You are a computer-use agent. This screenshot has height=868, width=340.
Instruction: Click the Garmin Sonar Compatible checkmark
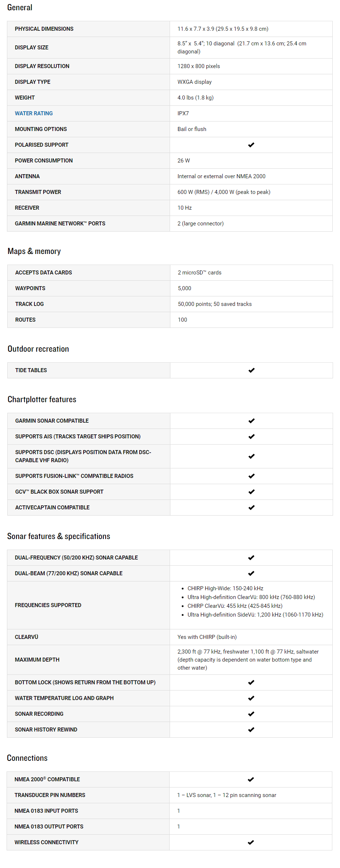coord(251,421)
